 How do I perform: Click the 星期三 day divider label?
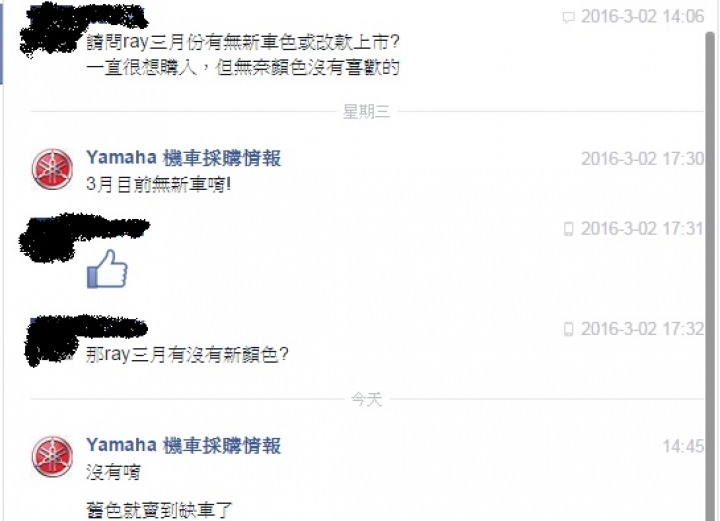point(366,112)
